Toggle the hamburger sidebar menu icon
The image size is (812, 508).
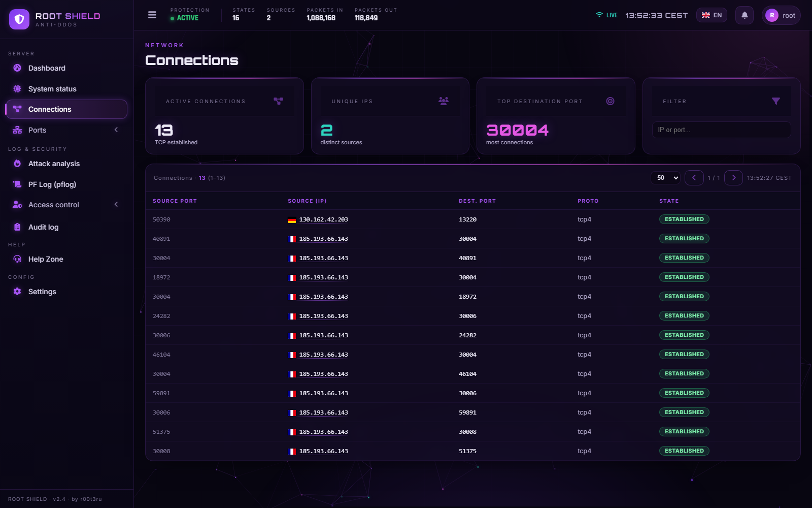152,15
